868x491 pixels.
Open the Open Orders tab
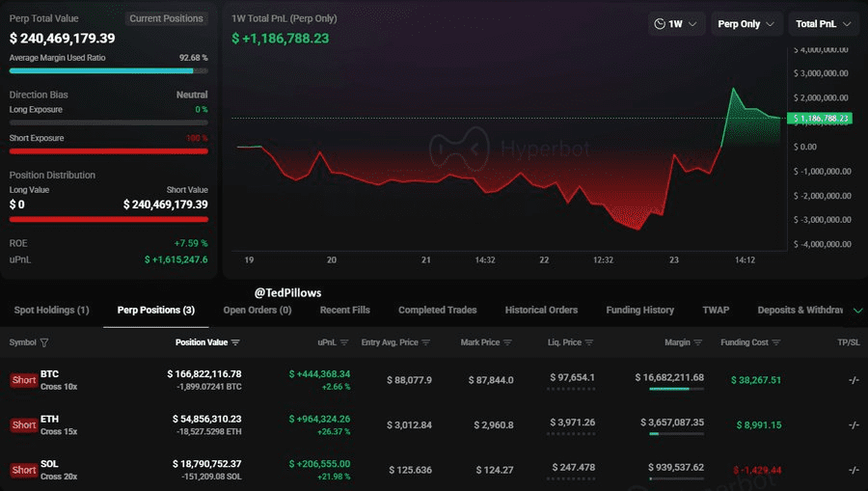(257, 310)
